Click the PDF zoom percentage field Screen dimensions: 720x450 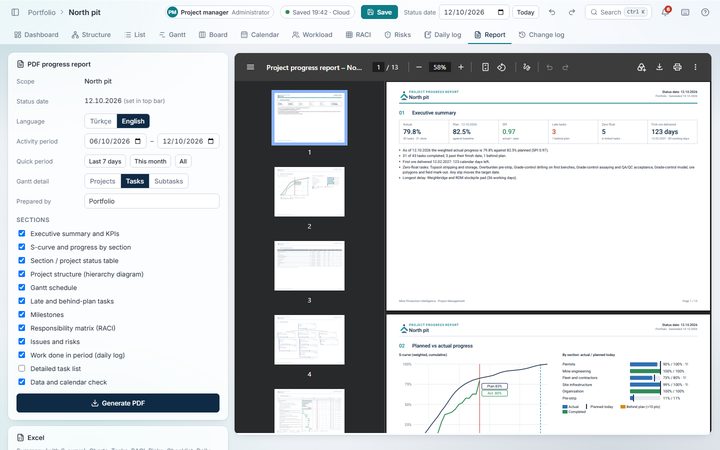click(x=439, y=67)
